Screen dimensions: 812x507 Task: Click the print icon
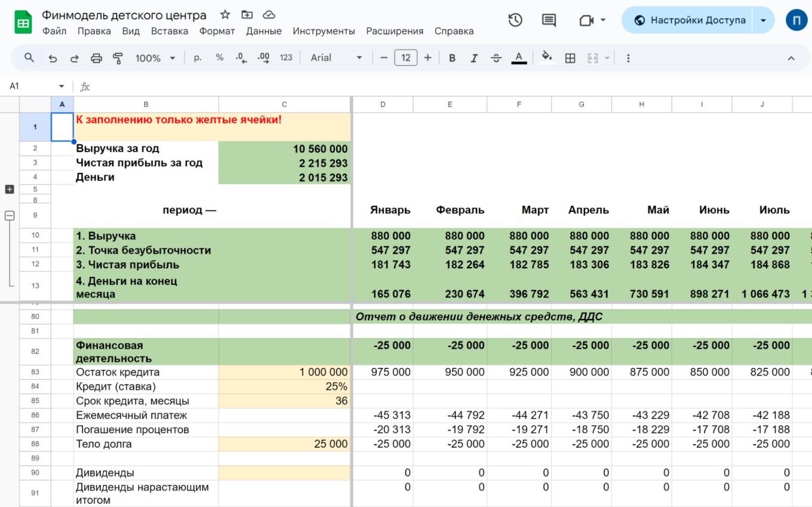coord(96,58)
